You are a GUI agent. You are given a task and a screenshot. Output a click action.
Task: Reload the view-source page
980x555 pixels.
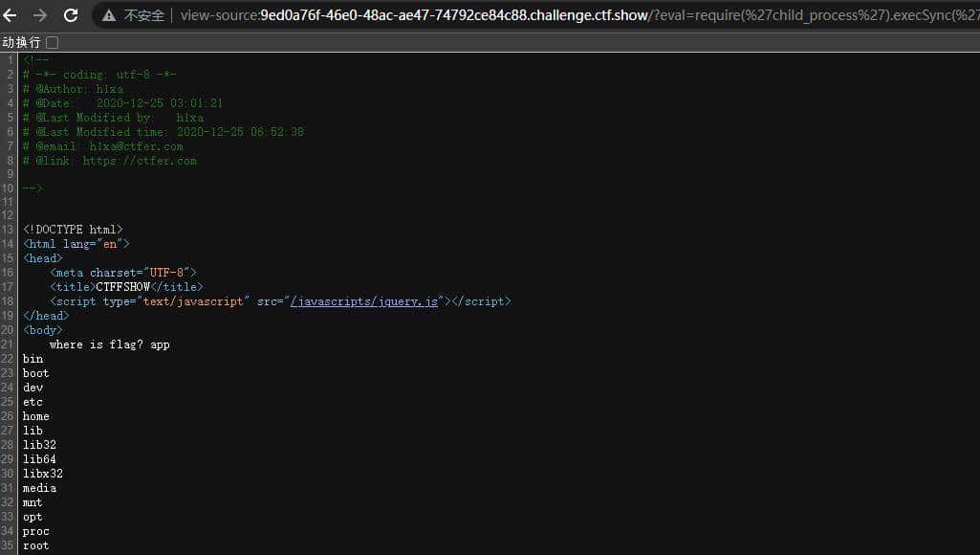coord(70,14)
